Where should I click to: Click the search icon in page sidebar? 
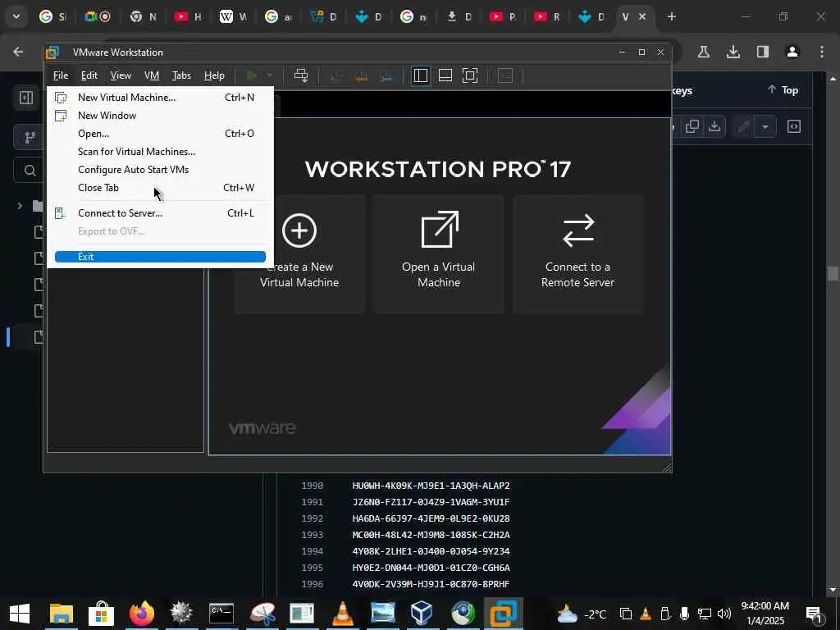coord(30,171)
